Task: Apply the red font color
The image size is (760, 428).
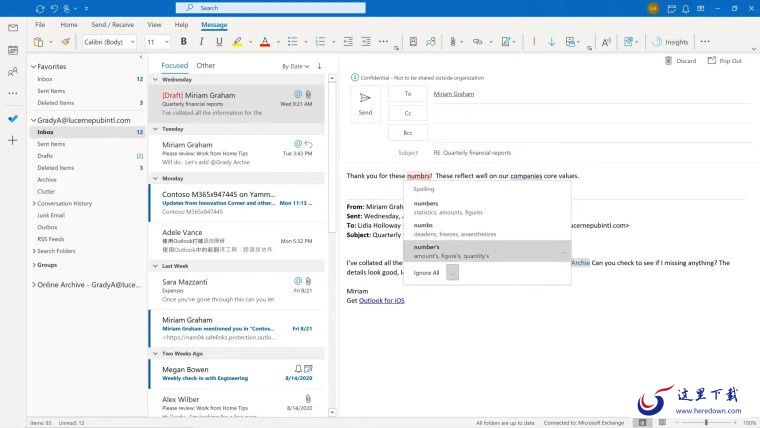Action: click(265, 42)
